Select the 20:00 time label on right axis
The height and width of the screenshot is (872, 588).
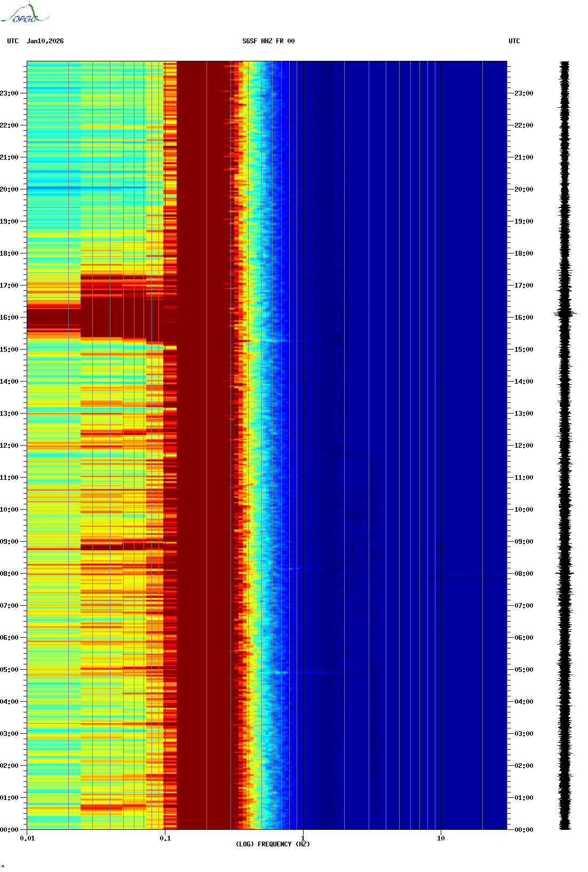(x=523, y=189)
